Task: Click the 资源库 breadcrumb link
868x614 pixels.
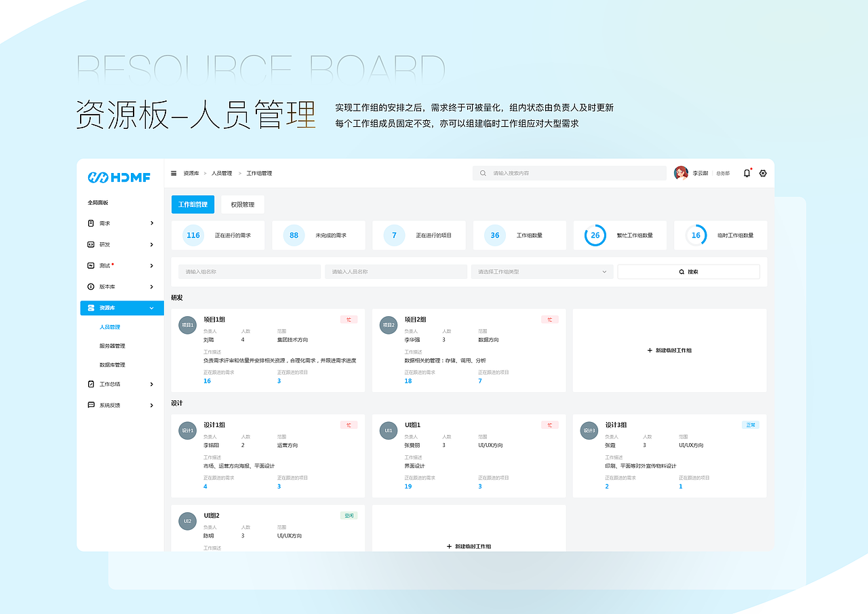Action: tap(191, 173)
